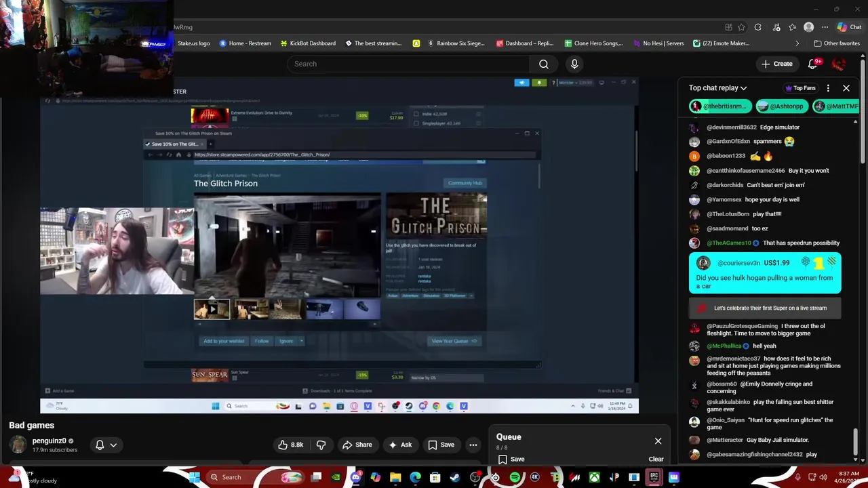This screenshot has height=488, width=868.
Task: Open Home - Restream bookmark
Action: (245, 43)
